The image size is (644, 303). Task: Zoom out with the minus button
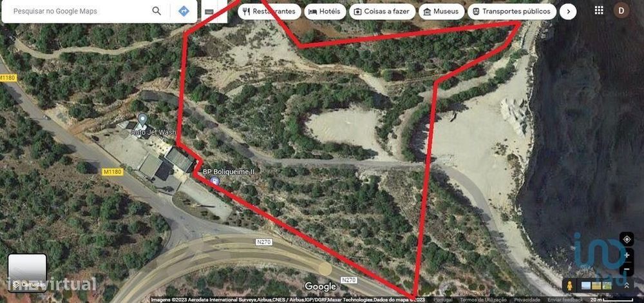tap(627, 269)
